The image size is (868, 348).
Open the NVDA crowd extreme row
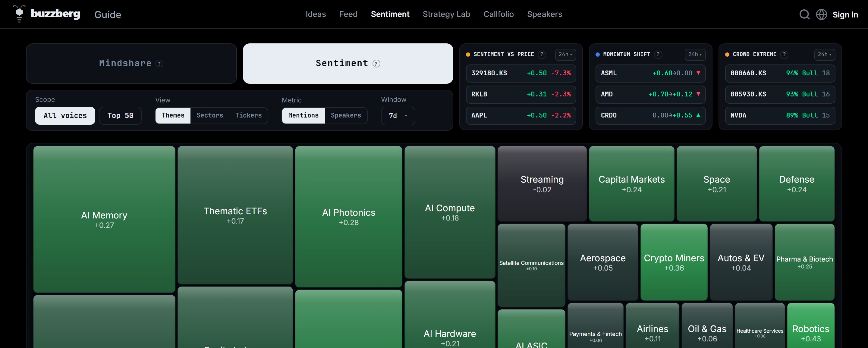(x=780, y=116)
